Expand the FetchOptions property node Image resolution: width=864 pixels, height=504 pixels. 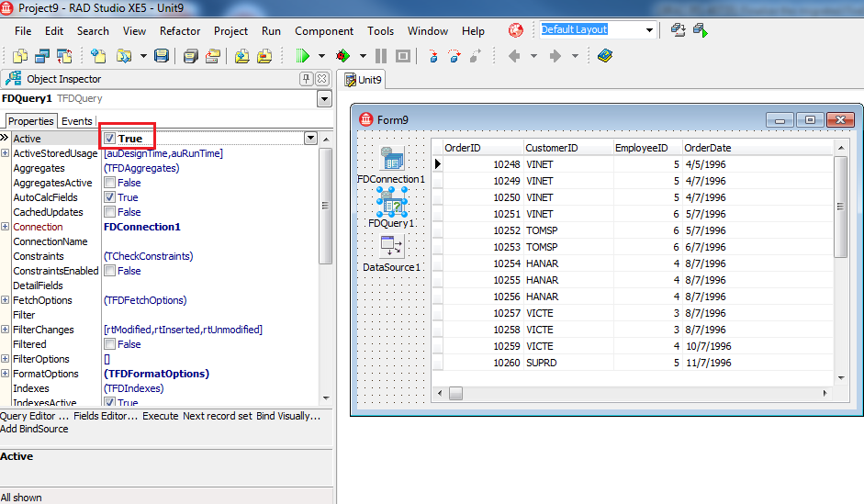click(5, 299)
